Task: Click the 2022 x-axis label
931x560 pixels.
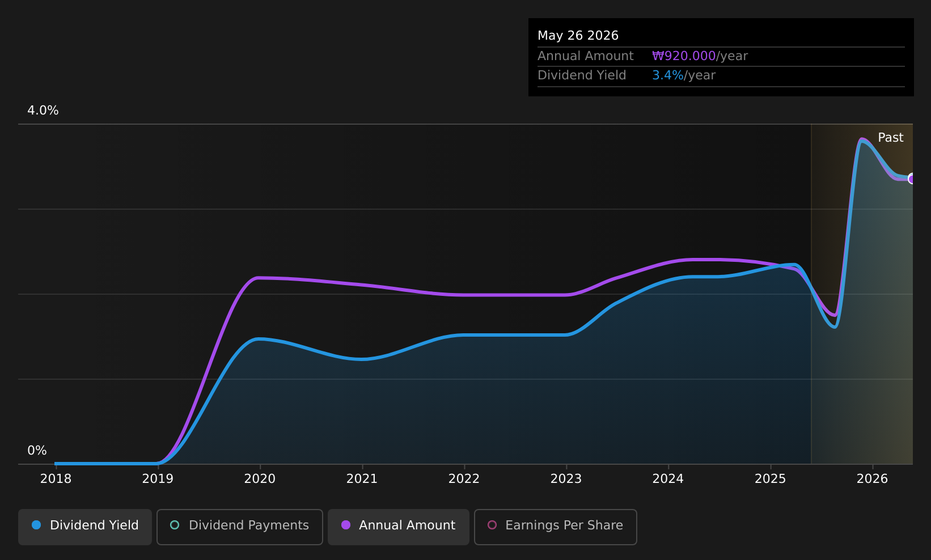Action: click(464, 479)
